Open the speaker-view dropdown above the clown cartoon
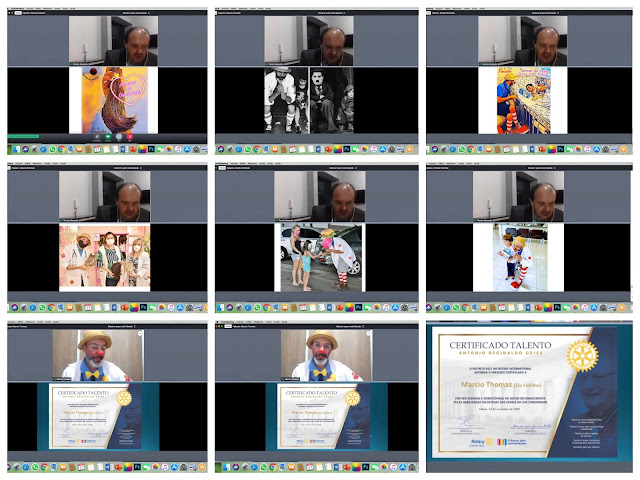The width and height of the screenshot is (640, 480). coord(545,13)
